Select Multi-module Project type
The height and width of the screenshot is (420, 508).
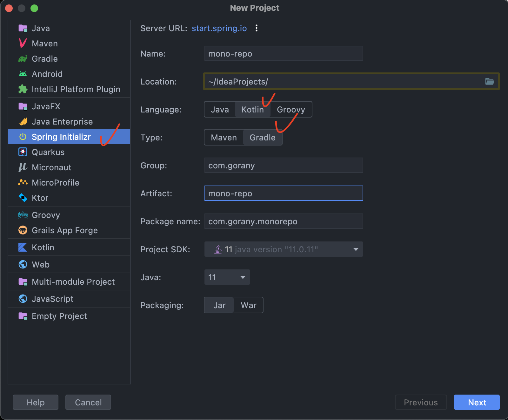[x=69, y=282]
